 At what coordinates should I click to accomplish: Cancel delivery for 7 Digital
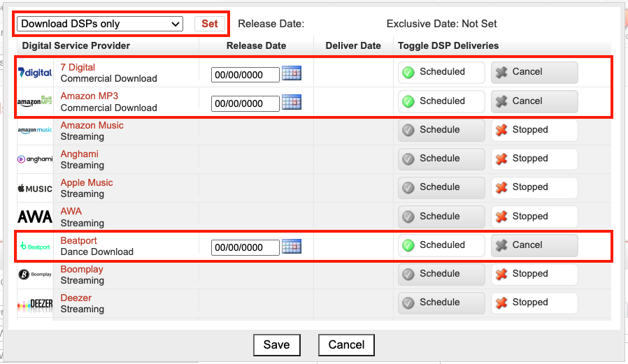pyautogui.click(x=534, y=73)
